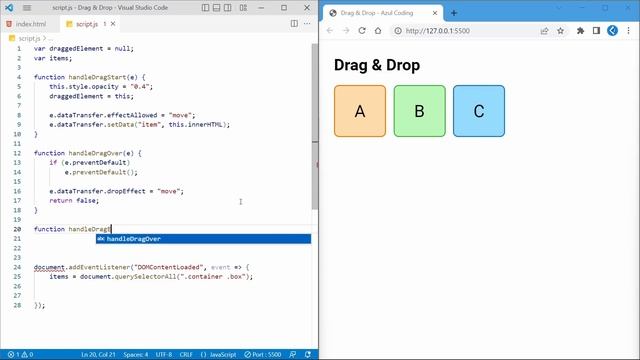Click the blue box C
This screenshot has width=640, height=360.
click(479, 111)
